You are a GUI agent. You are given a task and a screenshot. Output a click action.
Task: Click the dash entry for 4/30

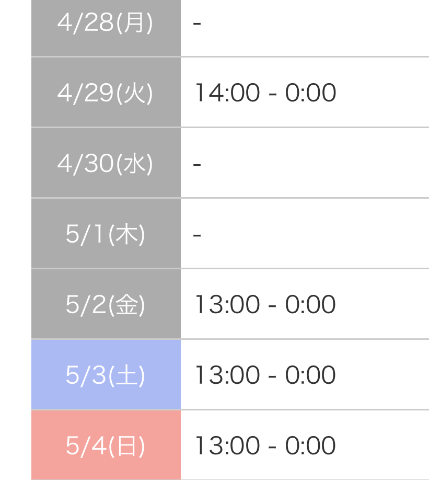coord(197,164)
